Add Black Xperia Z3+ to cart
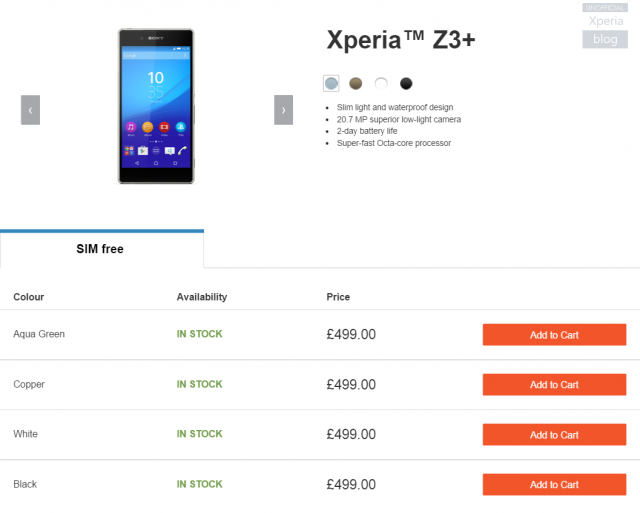Viewport: 640px width, 513px height. point(554,485)
